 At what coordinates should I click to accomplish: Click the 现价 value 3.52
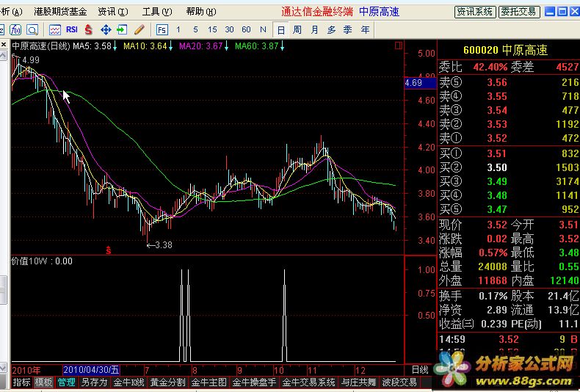(x=497, y=225)
